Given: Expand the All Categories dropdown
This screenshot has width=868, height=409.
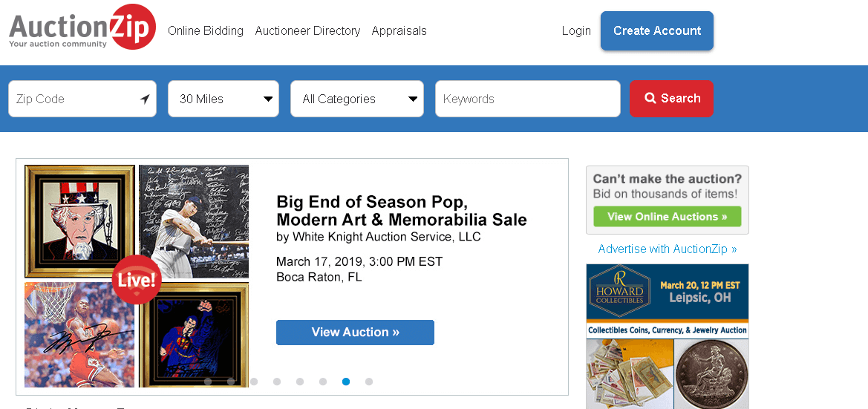Looking at the screenshot, I should [x=357, y=99].
